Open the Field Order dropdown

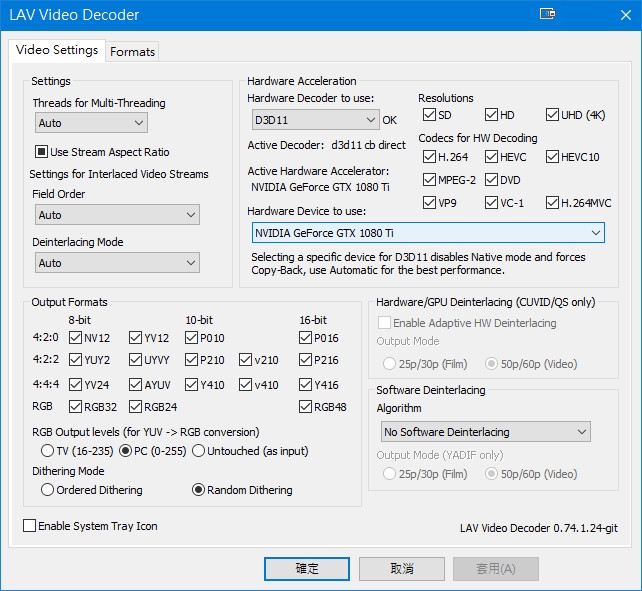pos(118,215)
